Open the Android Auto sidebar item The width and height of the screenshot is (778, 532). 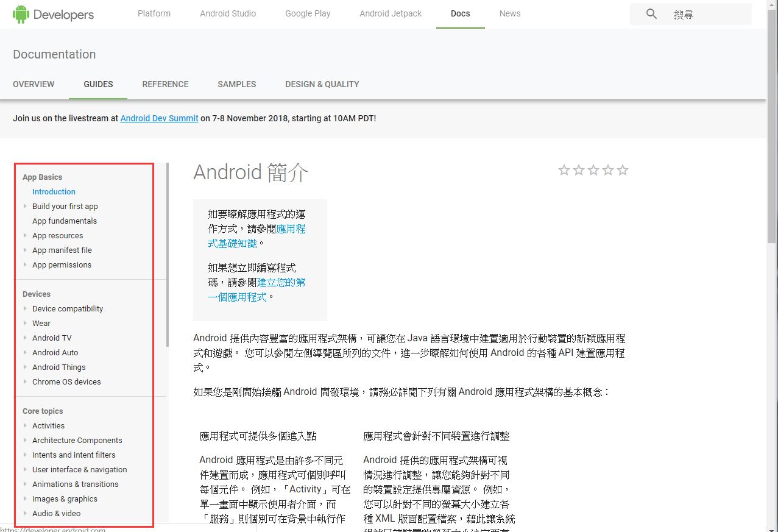point(55,352)
